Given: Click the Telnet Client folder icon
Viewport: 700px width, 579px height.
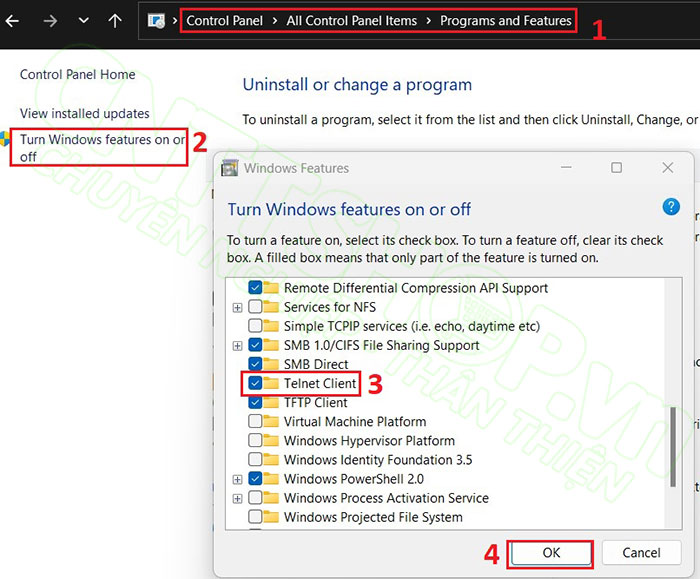Looking at the screenshot, I should 271,384.
